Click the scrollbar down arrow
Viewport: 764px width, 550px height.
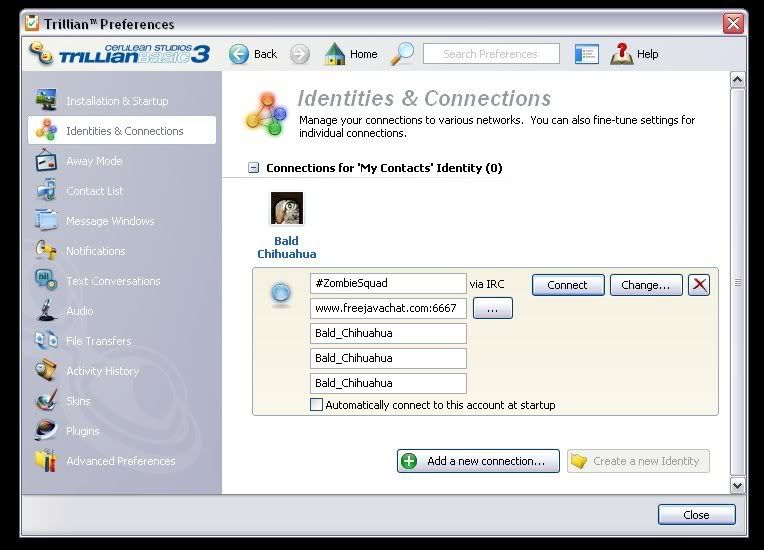tap(737, 485)
